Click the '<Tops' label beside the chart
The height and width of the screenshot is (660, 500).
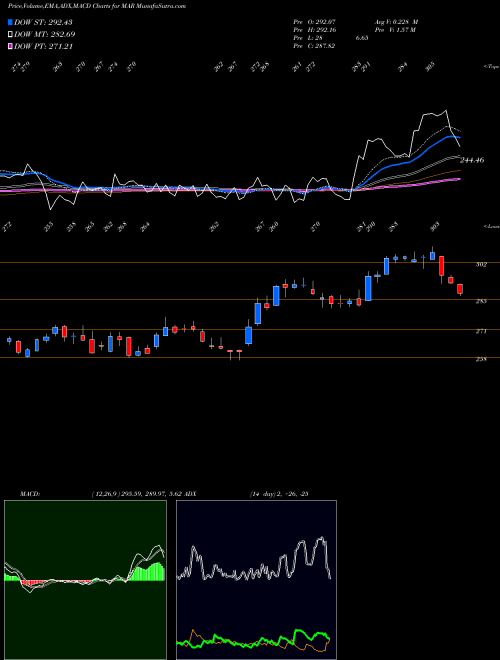[492, 67]
